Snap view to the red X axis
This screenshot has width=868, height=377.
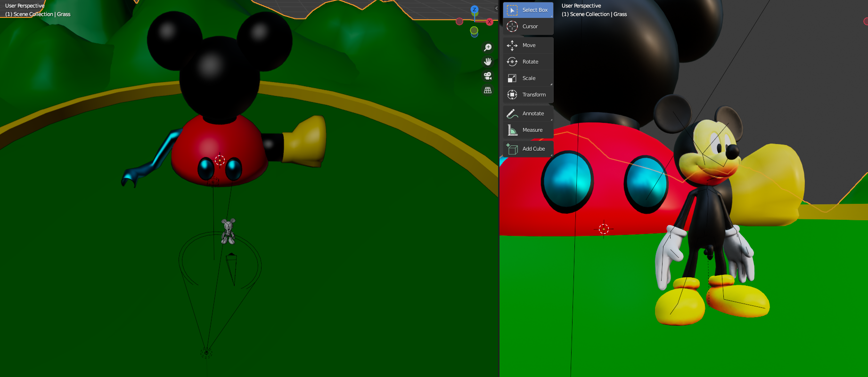point(490,22)
